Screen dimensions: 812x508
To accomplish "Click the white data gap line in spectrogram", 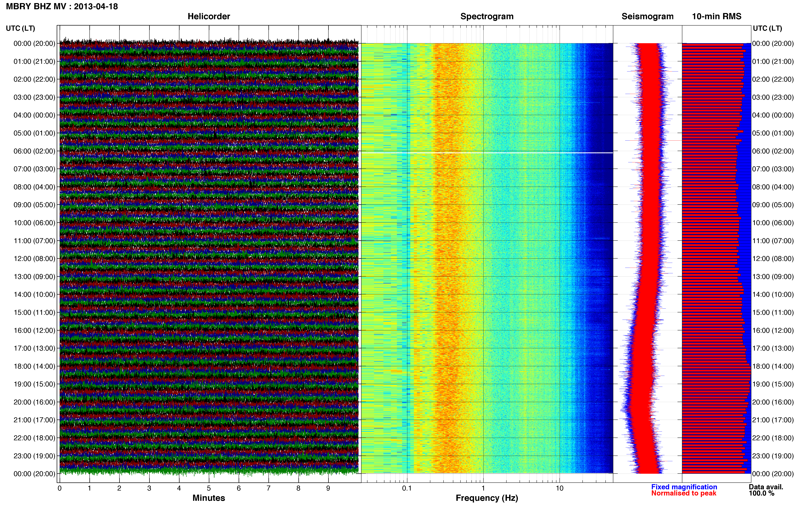I will click(x=487, y=153).
